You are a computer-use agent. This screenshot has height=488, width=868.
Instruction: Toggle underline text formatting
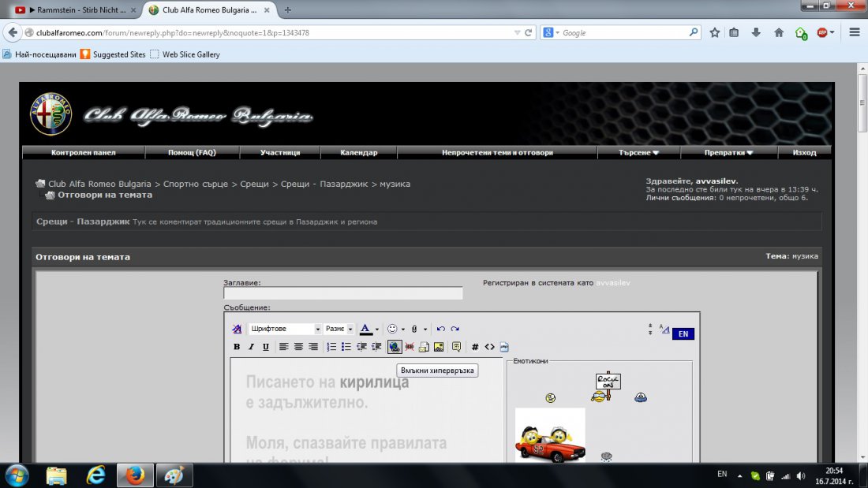point(266,347)
